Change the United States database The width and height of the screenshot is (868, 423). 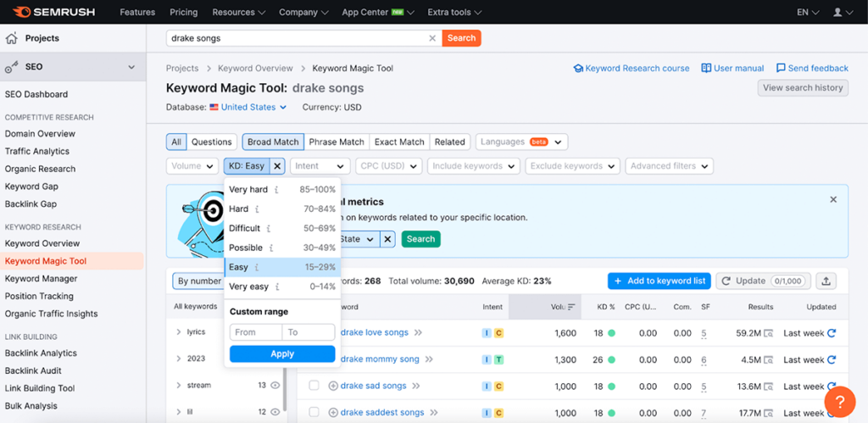coord(248,108)
